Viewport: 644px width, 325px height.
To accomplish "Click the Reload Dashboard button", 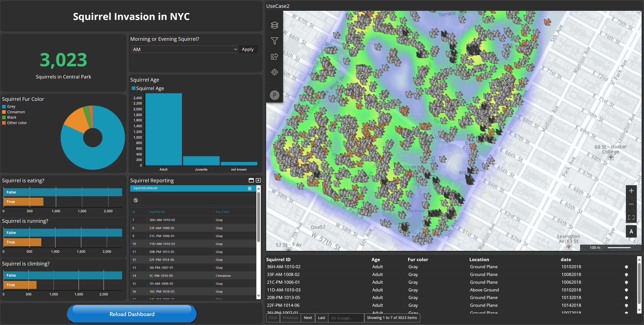I will coord(132,314).
